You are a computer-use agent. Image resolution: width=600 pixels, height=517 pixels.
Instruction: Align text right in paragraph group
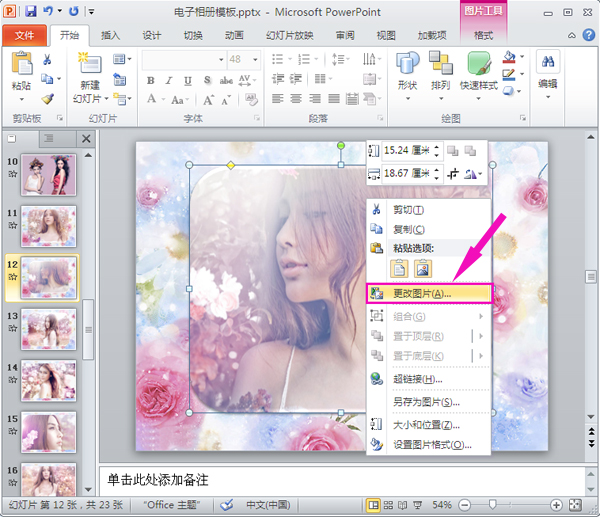(315, 99)
